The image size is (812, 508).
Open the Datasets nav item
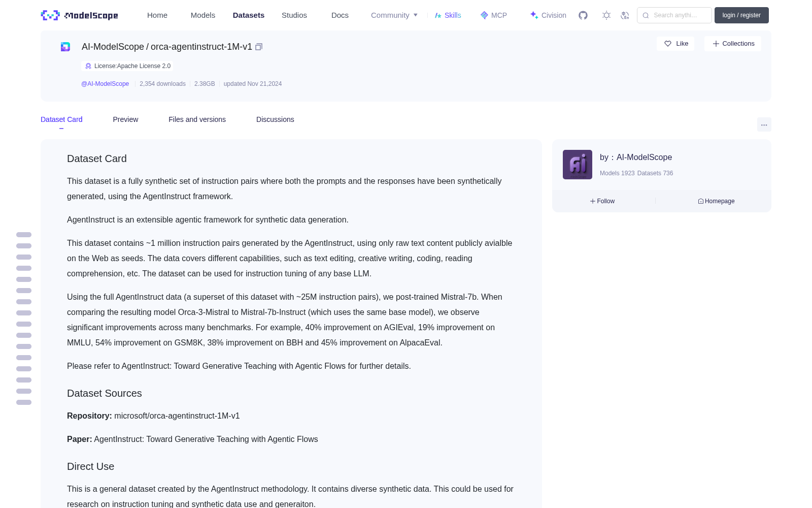tap(249, 15)
